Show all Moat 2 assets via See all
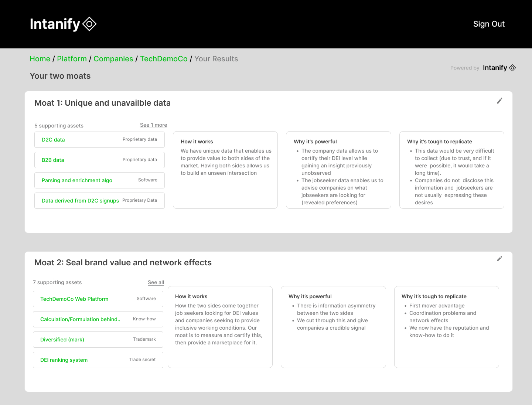The width and height of the screenshot is (532, 405). click(x=156, y=282)
